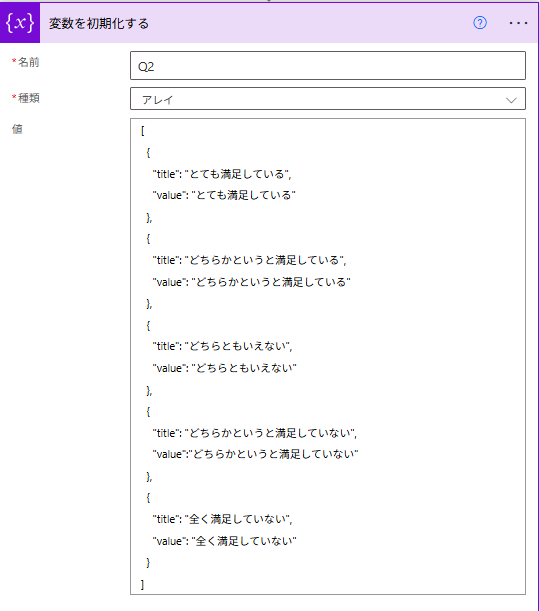Click value line とても満足している
Image resolution: width=540 pixels, height=611 pixels.
pyautogui.click(x=224, y=195)
